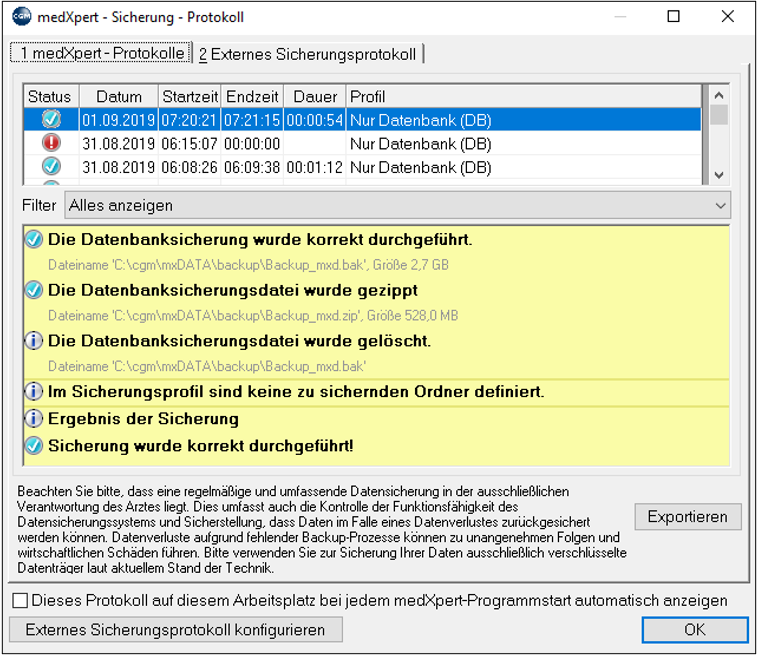Click duration '00:01:12'
The height and width of the screenshot is (656, 758).
[314, 167]
